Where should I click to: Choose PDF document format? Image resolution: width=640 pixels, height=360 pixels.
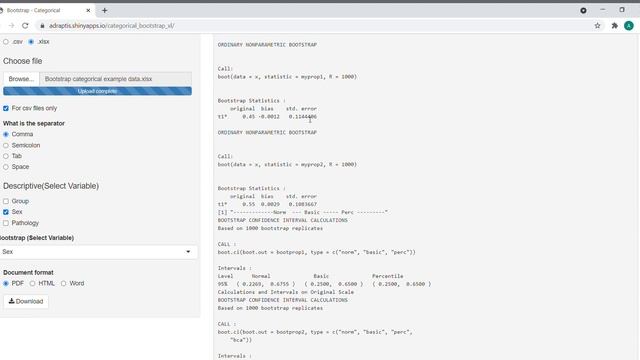pyautogui.click(x=6, y=283)
